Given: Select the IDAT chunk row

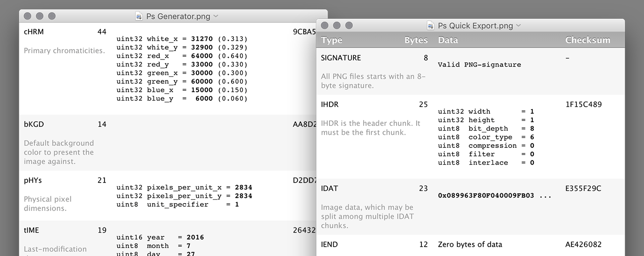Looking at the screenshot, I should click(471, 207).
